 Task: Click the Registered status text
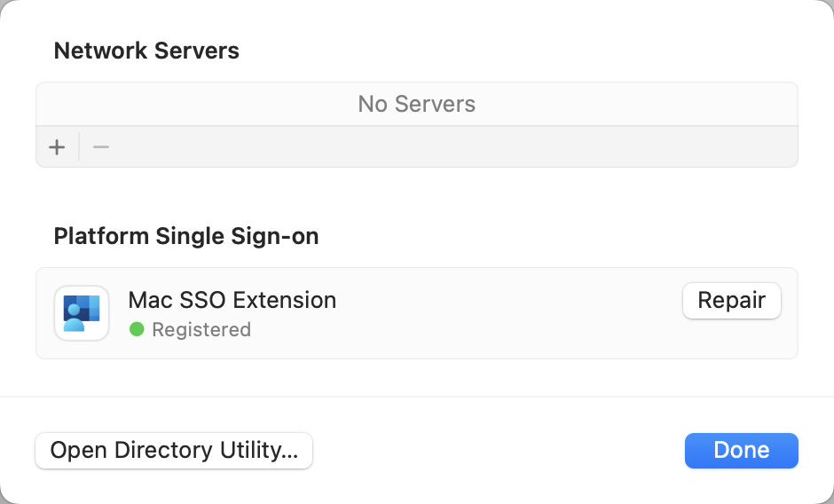point(201,329)
